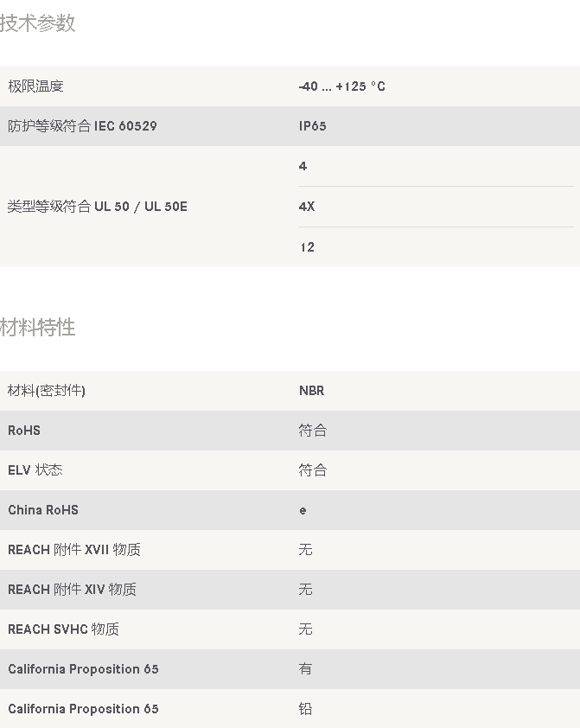Click the 有 value for California Proposition 65

tap(305, 669)
